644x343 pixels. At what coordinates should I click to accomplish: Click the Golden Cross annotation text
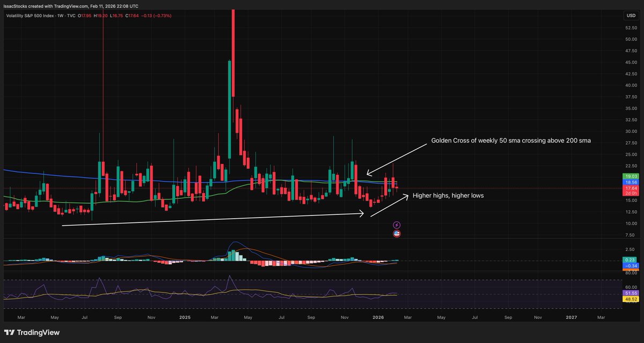[511, 140]
